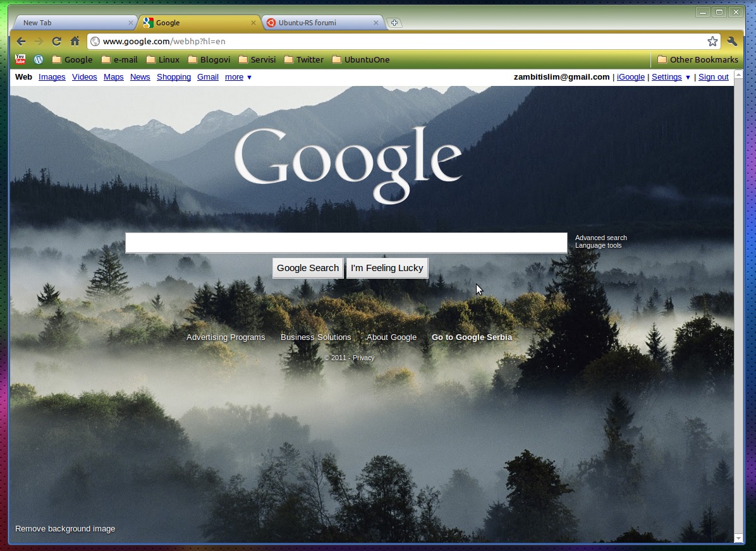The image size is (756, 551).
Task: Open the Settings dropdown arrow
Action: [x=688, y=78]
